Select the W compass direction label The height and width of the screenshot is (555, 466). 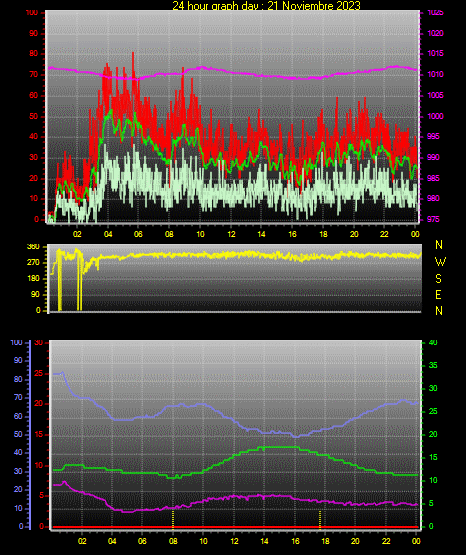(440, 262)
